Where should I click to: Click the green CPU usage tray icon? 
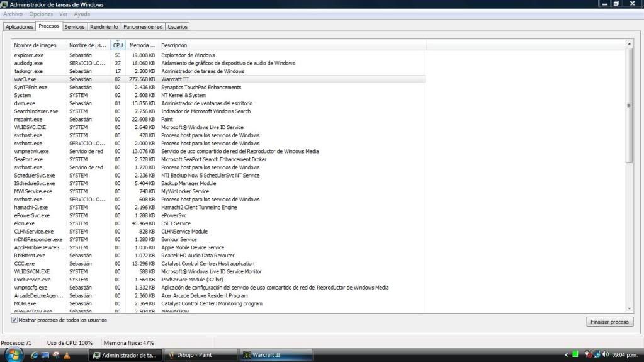[x=575, y=354]
